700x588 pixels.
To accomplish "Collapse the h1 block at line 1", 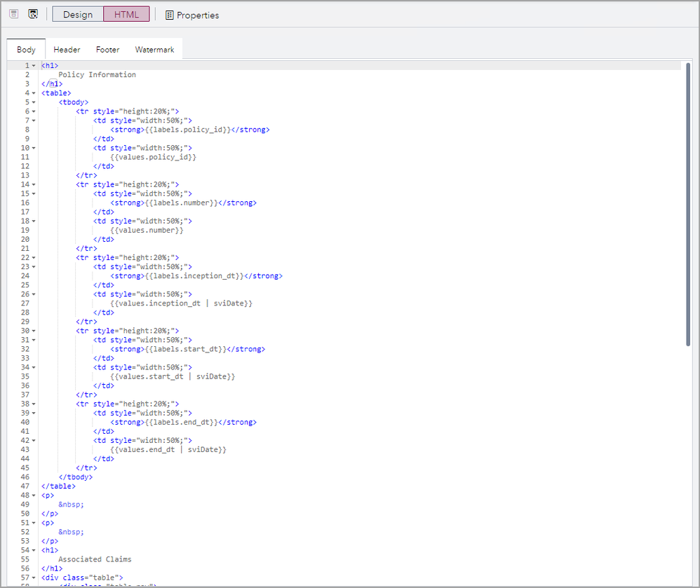I will coord(34,66).
